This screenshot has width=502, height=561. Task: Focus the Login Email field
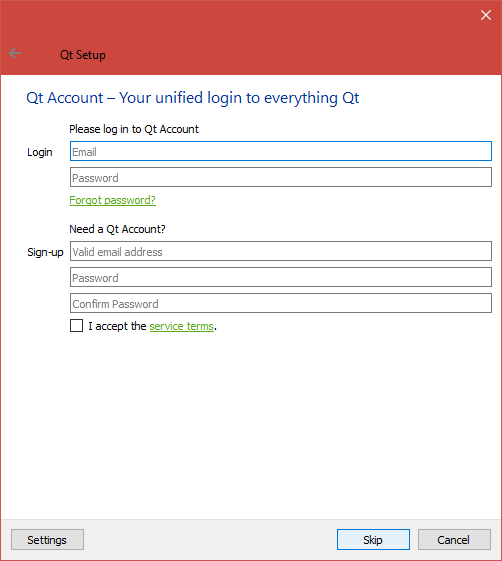pos(281,151)
